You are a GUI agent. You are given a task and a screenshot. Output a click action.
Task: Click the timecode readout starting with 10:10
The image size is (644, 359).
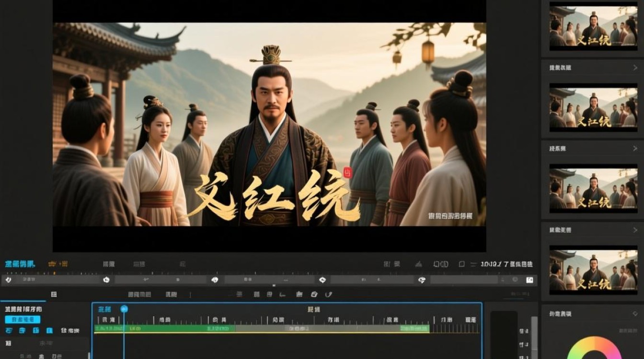tap(506, 264)
